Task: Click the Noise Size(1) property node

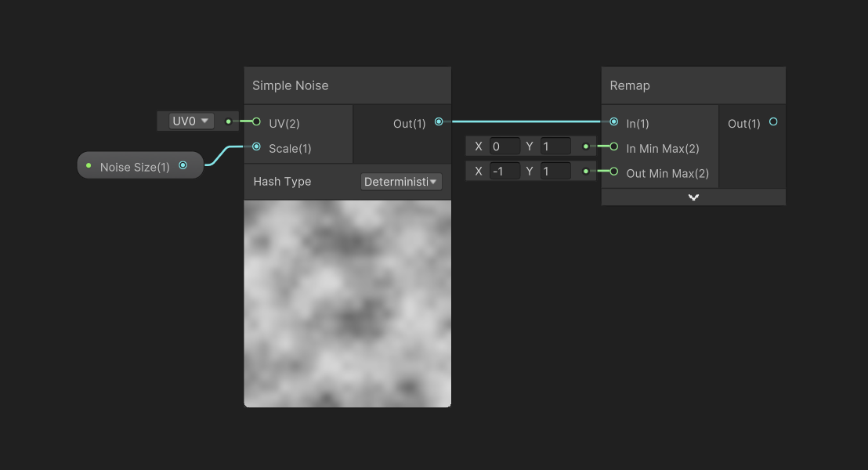Action: point(133,165)
